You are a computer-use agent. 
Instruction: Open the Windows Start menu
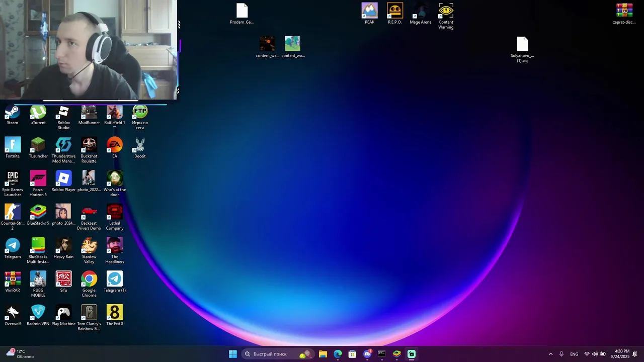point(233,354)
